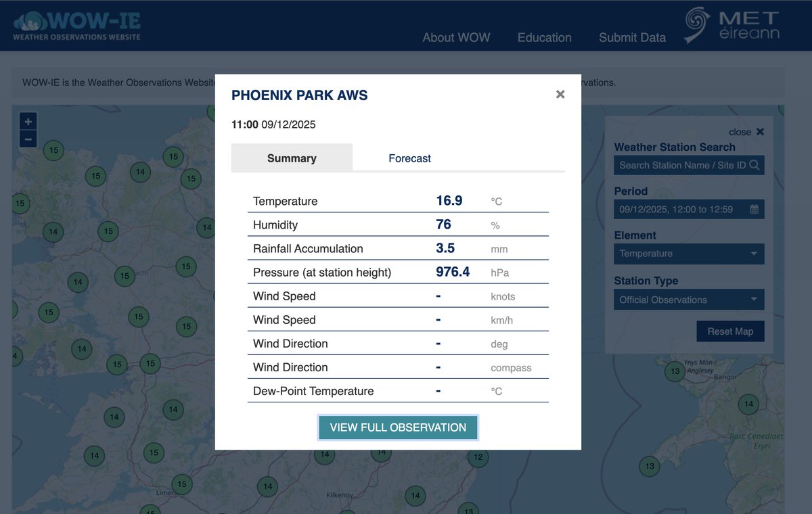Switch to the Summary tab
This screenshot has width=812, height=514.
(x=292, y=158)
